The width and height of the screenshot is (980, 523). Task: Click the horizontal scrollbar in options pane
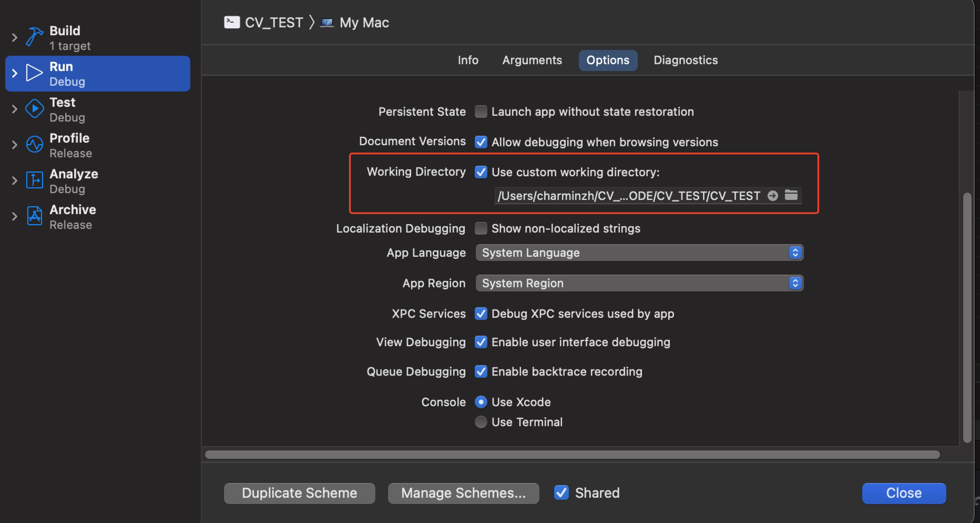click(x=572, y=455)
